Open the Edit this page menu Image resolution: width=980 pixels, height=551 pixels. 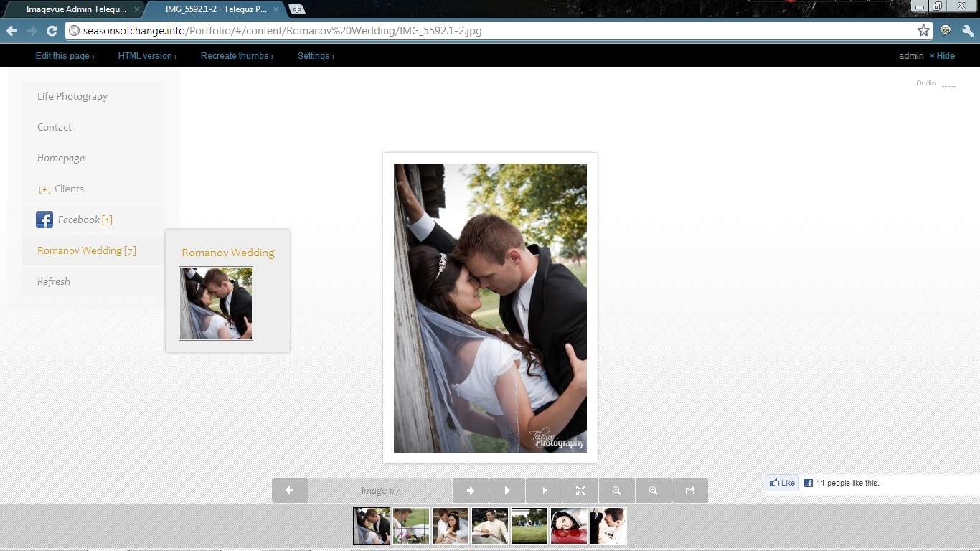point(65,56)
